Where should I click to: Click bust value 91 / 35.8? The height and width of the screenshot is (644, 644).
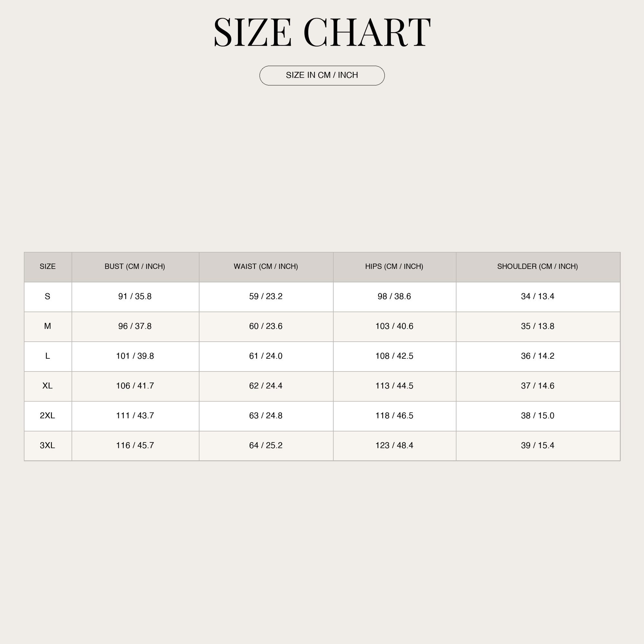(135, 296)
